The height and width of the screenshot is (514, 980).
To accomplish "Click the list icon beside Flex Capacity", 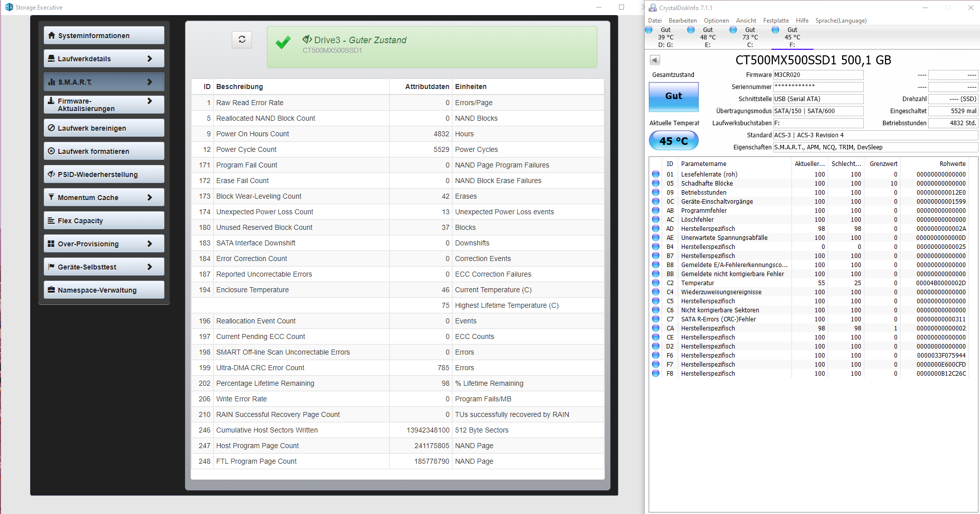I will (51, 220).
